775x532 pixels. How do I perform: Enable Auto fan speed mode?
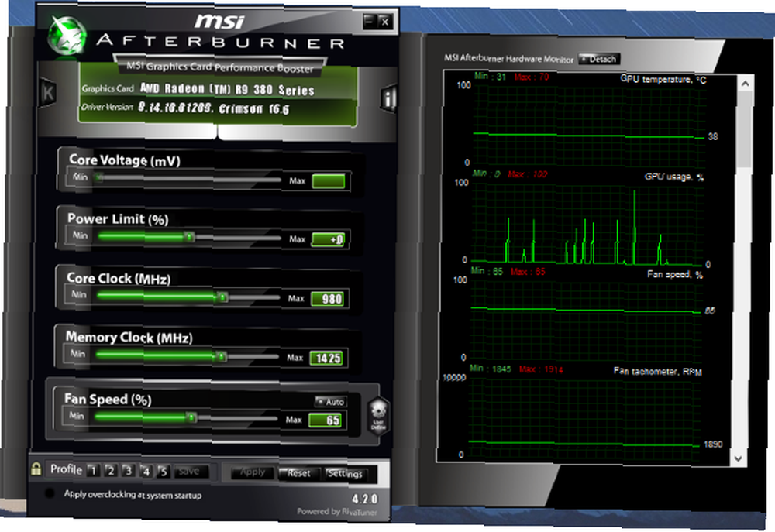(330, 402)
